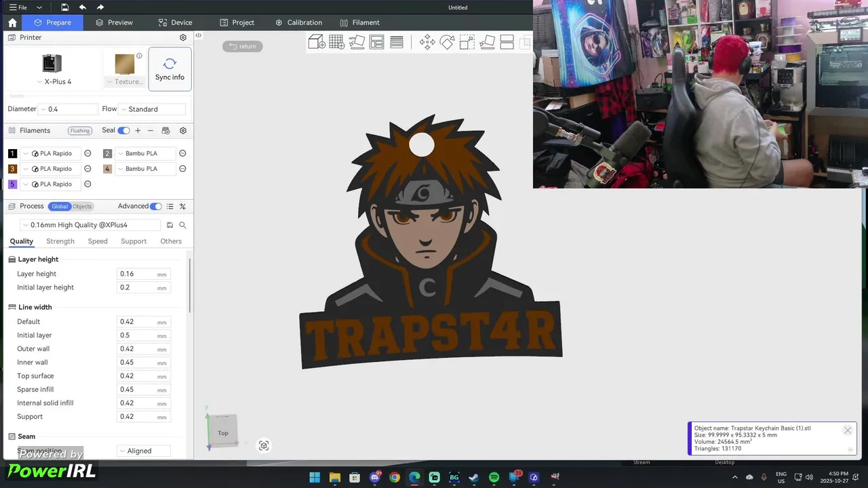Click the undo arrow icon

(83, 7)
